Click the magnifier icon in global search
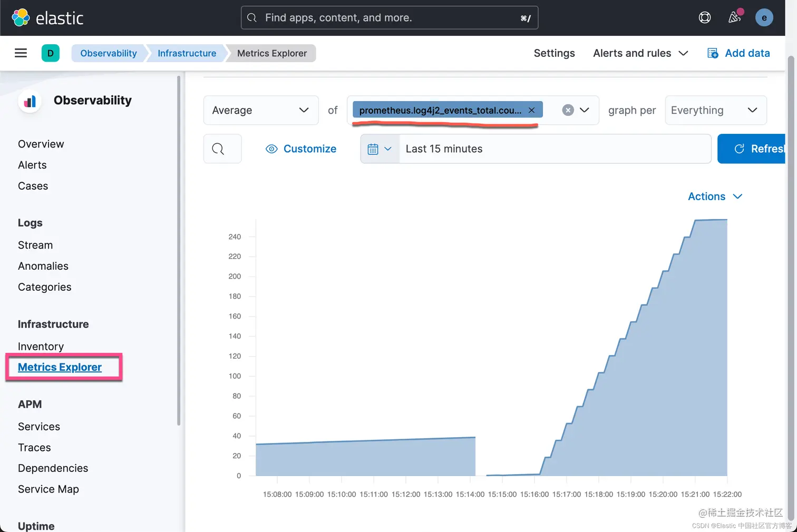Image resolution: width=797 pixels, height=532 pixels. click(x=252, y=18)
